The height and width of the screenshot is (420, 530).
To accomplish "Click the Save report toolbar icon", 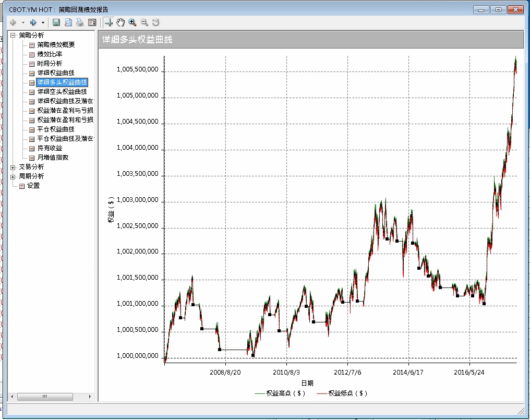I will 56,22.
